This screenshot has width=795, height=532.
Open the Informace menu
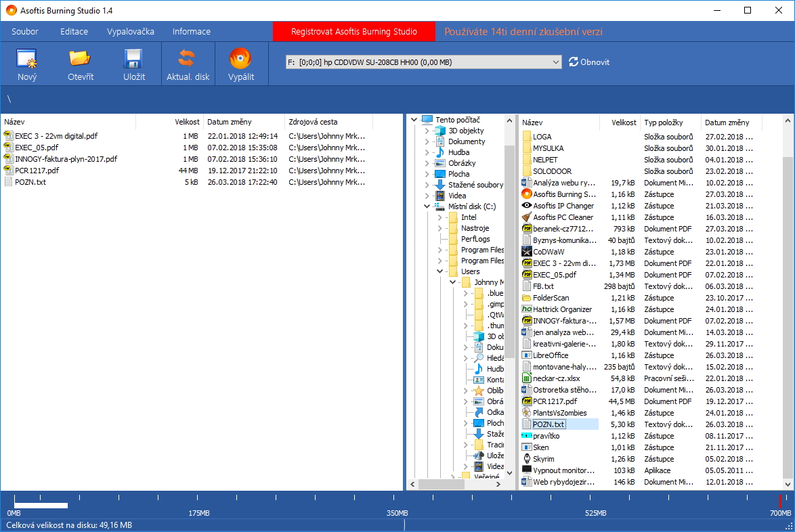click(x=191, y=31)
